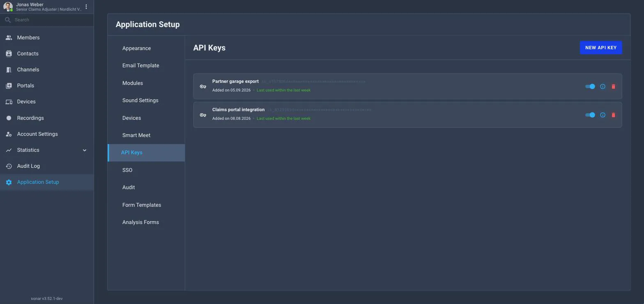Click the Claims portal integration key name

click(x=238, y=110)
